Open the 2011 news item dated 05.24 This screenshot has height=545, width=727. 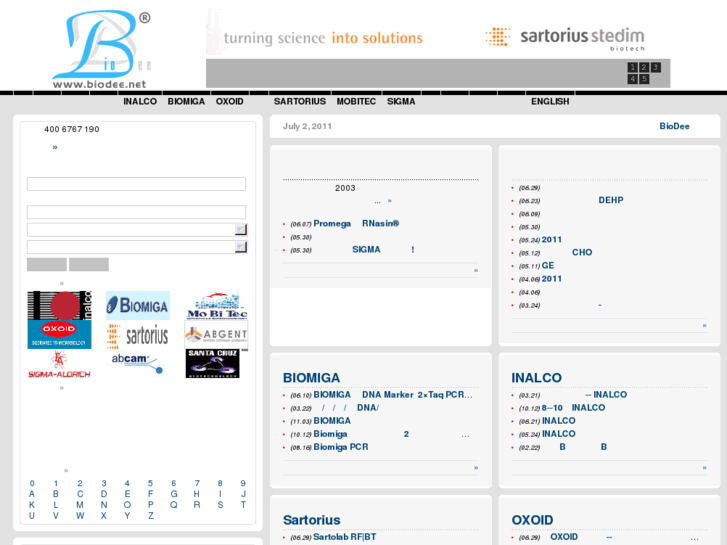552,239
